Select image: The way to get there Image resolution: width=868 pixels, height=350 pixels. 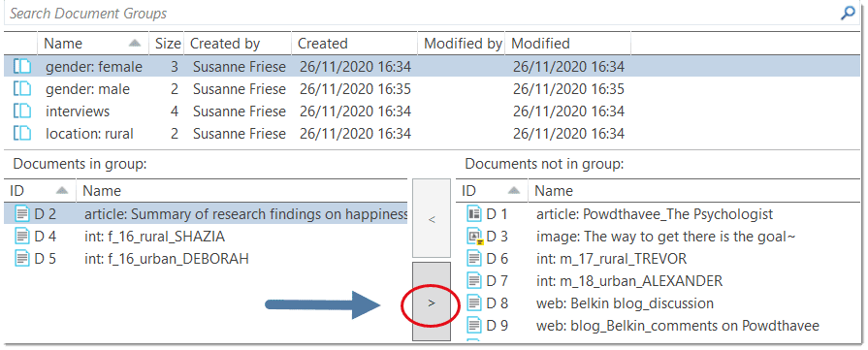click(666, 237)
